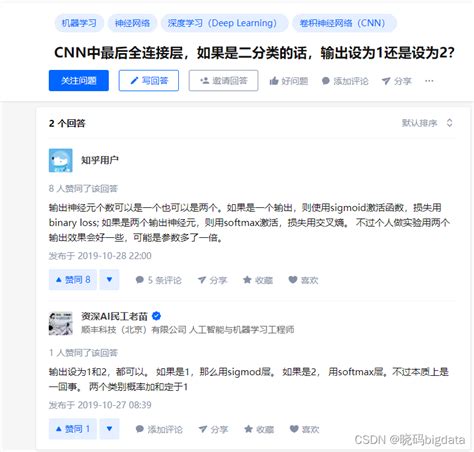This screenshot has height=452, width=474.
Task: Select the 深度学习 (Deep Learning) topic tag
Action: 222,23
